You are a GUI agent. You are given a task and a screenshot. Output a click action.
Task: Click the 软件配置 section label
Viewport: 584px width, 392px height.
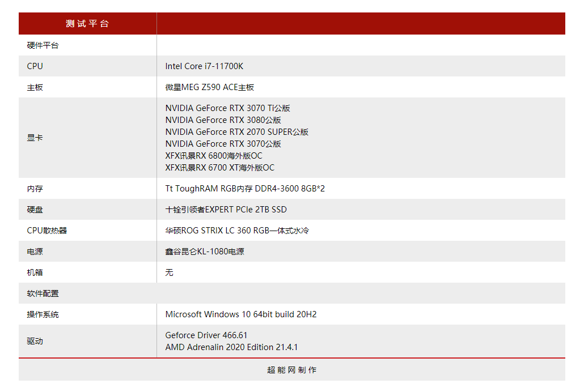pos(43,294)
